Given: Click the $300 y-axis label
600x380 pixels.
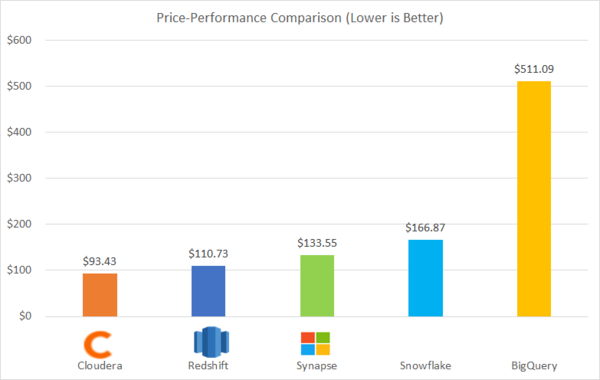Looking at the screenshot, I should coord(19,178).
